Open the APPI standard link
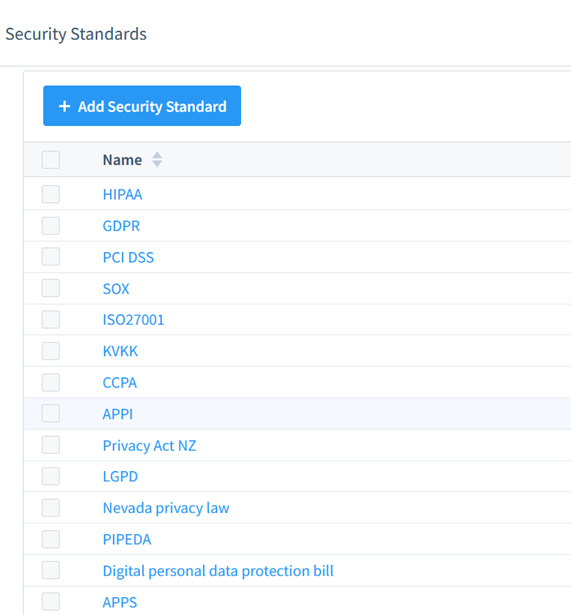 tap(118, 414)
